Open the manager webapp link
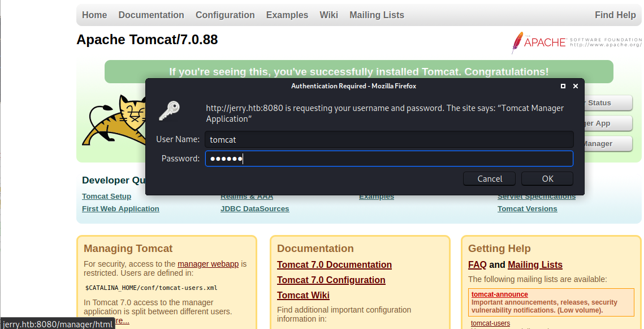 coord(209,263)
